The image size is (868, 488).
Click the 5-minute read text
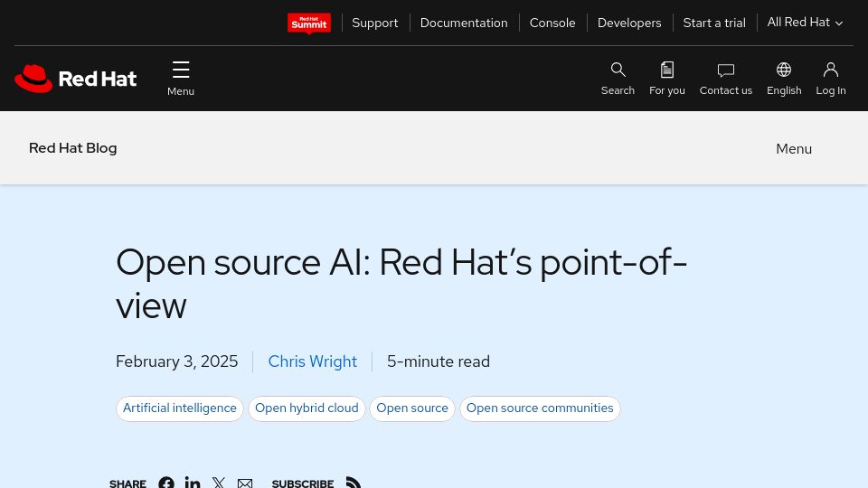[x=439, y=361]
